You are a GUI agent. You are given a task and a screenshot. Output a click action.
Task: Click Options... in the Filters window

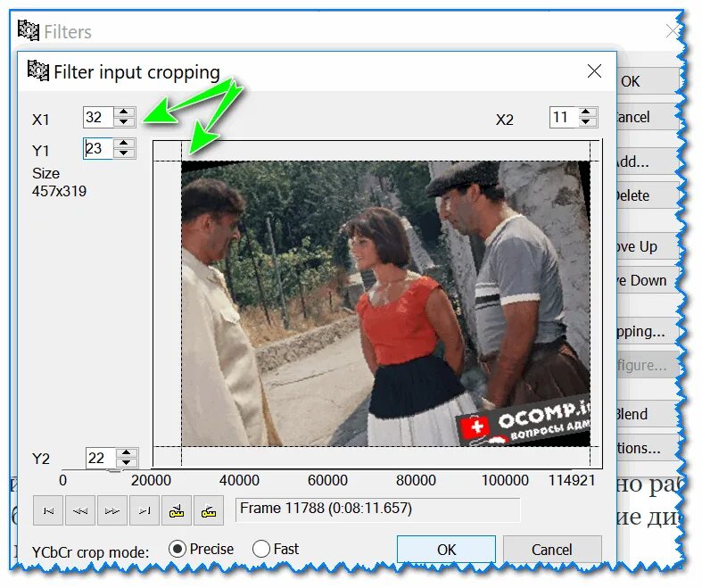click(648, 448)
